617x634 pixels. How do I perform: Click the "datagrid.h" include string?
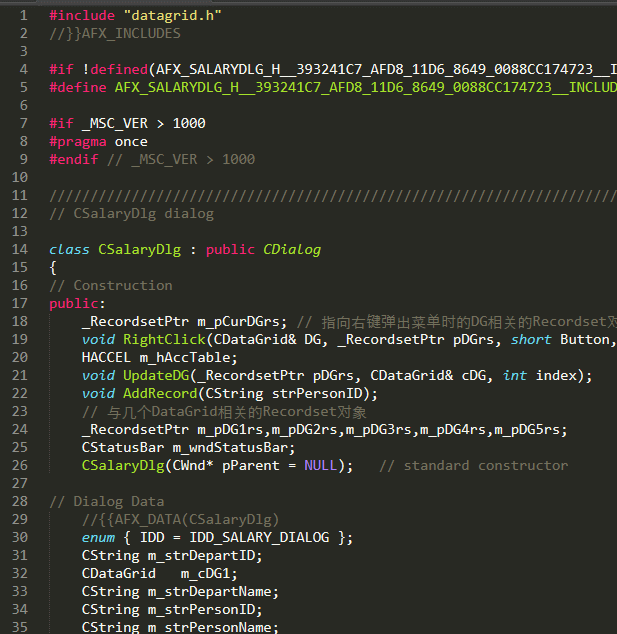[173, 16]
